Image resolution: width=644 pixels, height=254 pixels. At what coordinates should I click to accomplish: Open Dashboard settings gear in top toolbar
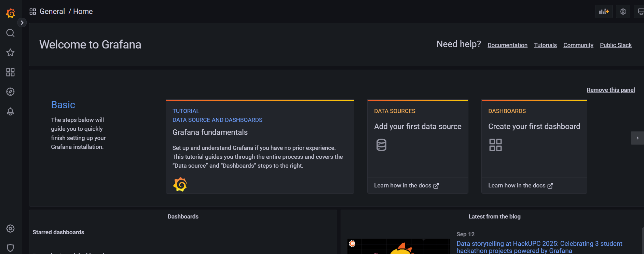point(623,12)
